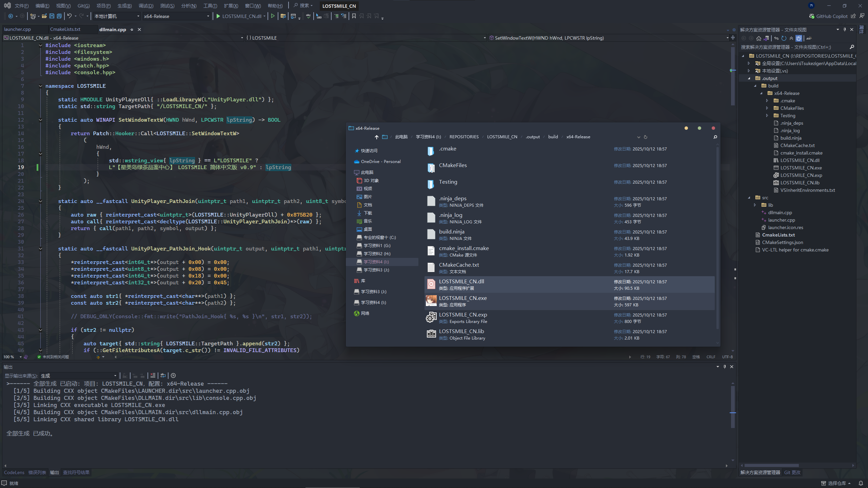Expand the CMakeFiles folder in Solution Explorer

point(767,108)
